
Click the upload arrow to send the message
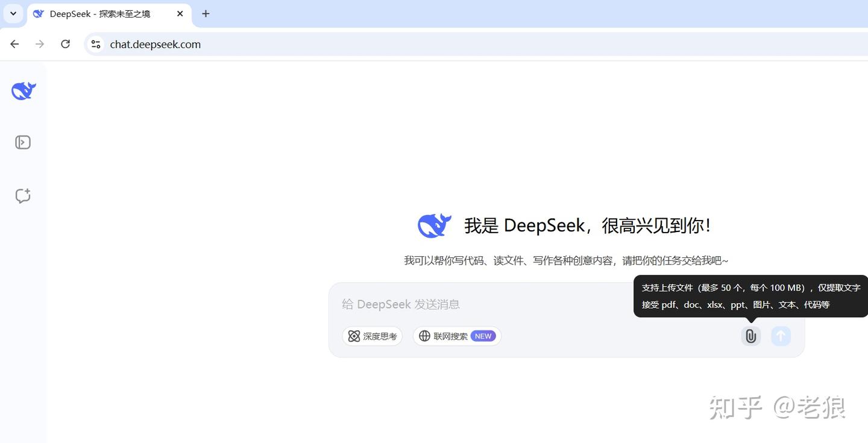[781, 336]
